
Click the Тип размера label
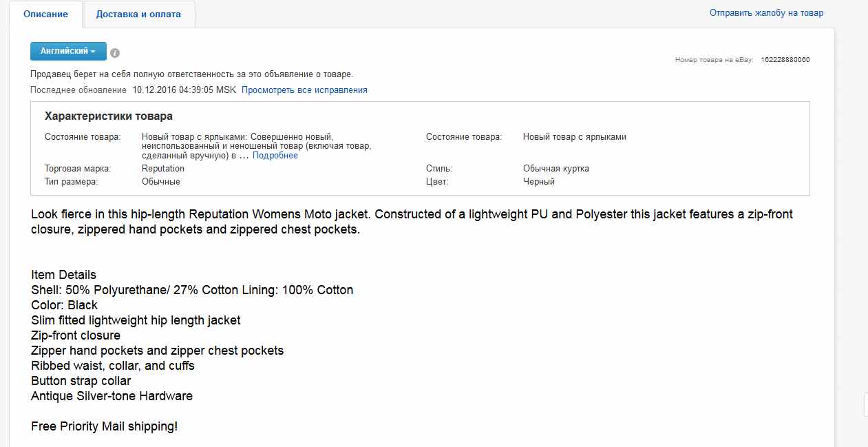pyautogui.click(x=72, y=182)
